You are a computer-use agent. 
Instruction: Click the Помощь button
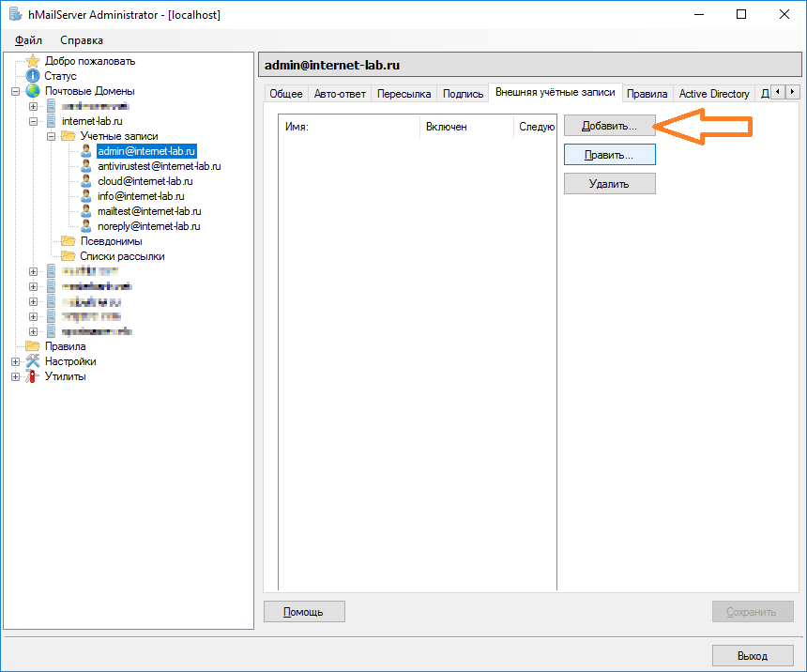point(304,612)
